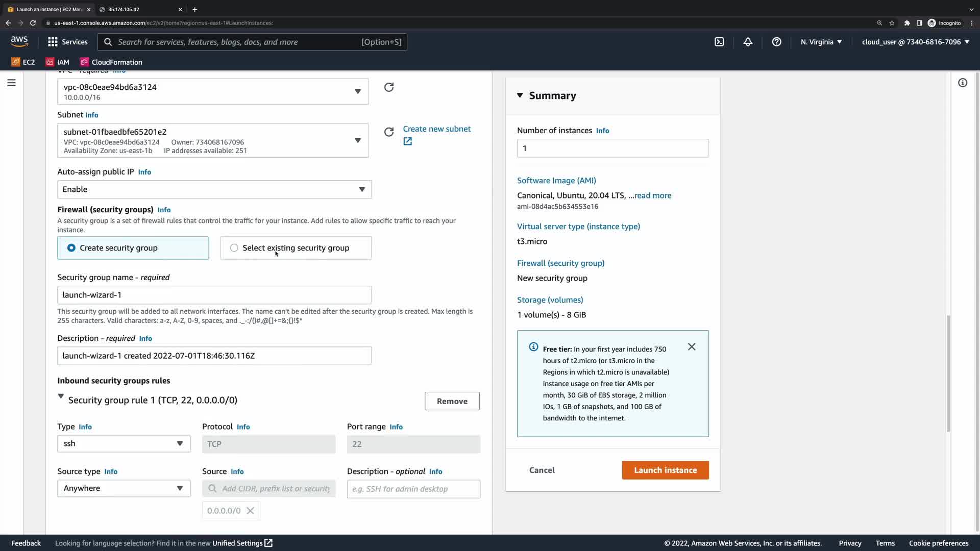Collapse Security group rule 1 section
This screenshot has width=980, height=551.
point(61,396)
